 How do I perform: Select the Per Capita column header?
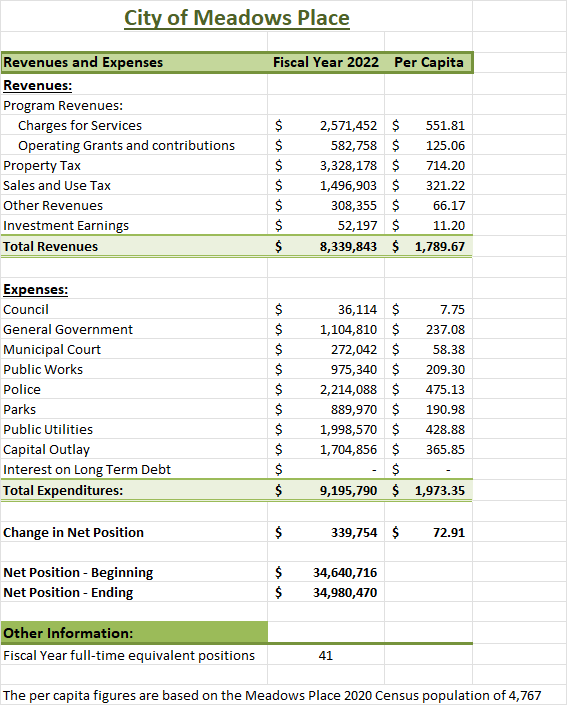coord(429,62)
